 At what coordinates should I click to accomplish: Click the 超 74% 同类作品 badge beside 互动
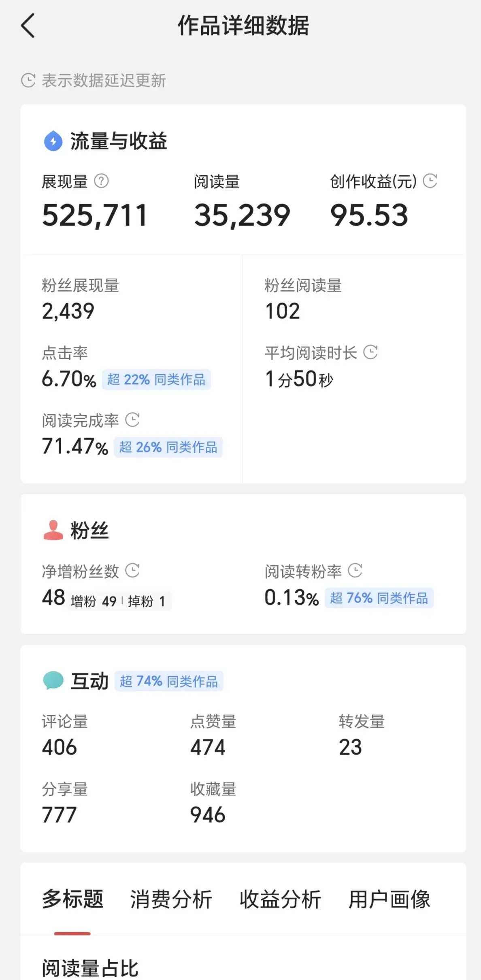169,681
